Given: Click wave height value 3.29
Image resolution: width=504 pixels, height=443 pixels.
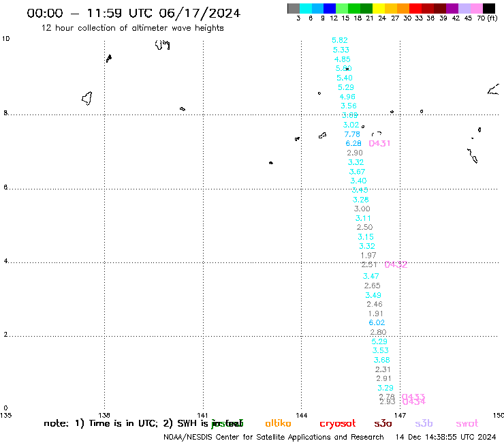Looking at the screenshot, I should click(385, 388).
